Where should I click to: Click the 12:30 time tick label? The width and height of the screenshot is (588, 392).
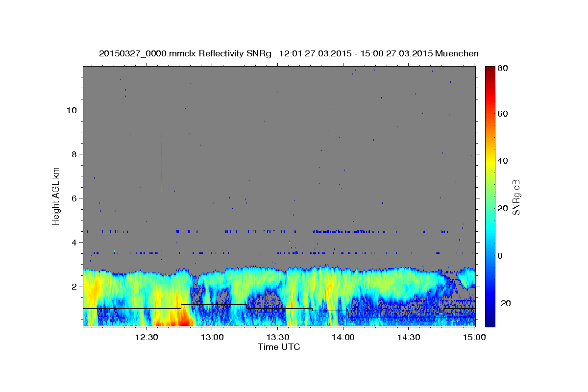click(147, 338)
